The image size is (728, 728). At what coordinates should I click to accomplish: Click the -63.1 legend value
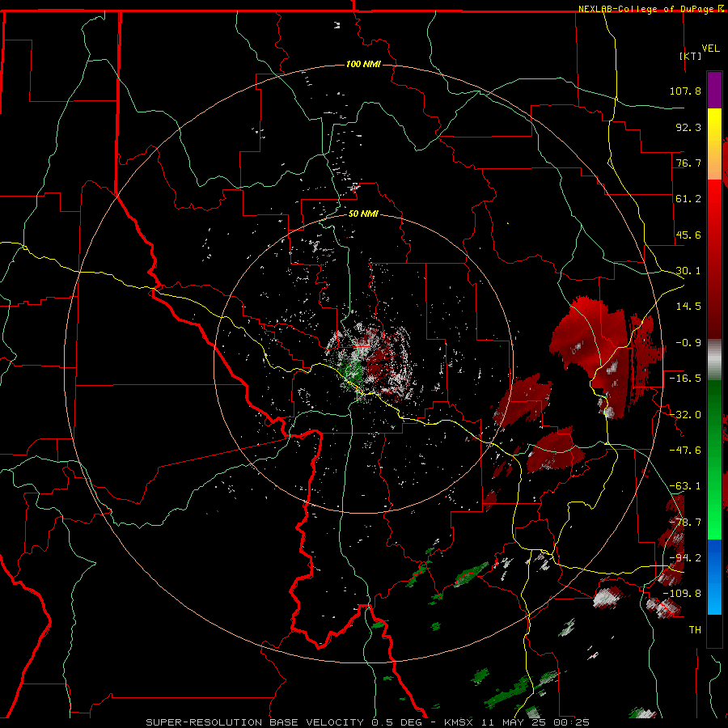tap(685, 486)
